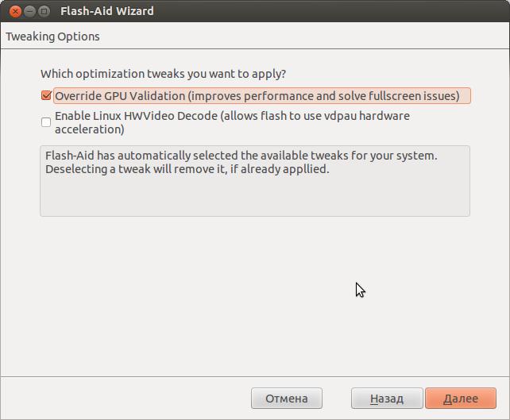This screenshot has height=420, width=510.
Task: Close the Flash-Aid Wizard window
Action: coord(15,11)
